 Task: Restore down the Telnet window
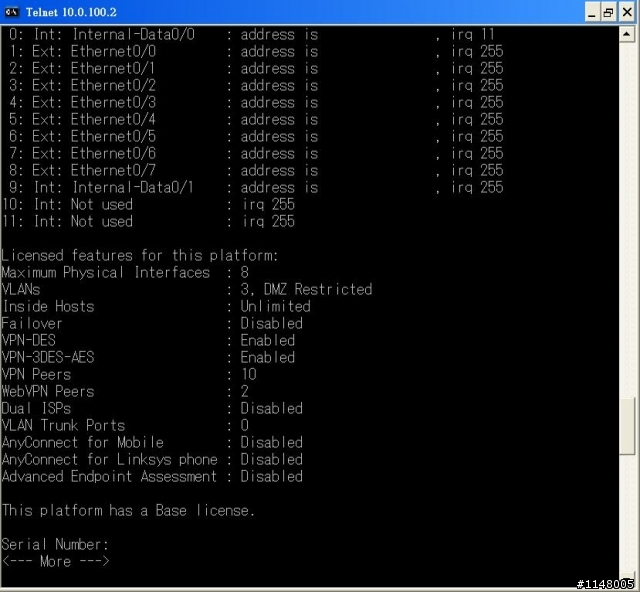coord(609,13)
